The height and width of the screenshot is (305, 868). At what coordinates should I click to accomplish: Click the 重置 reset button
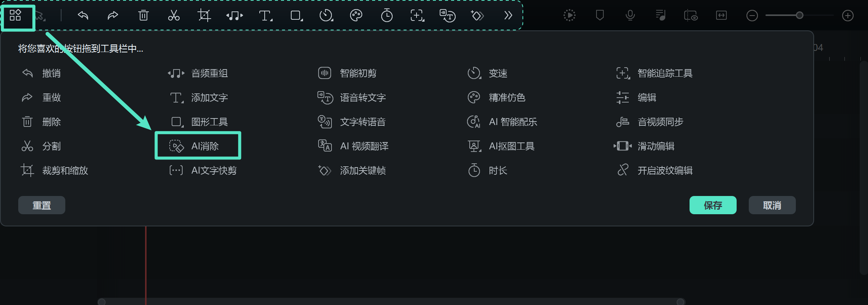(x=41, y=205)
